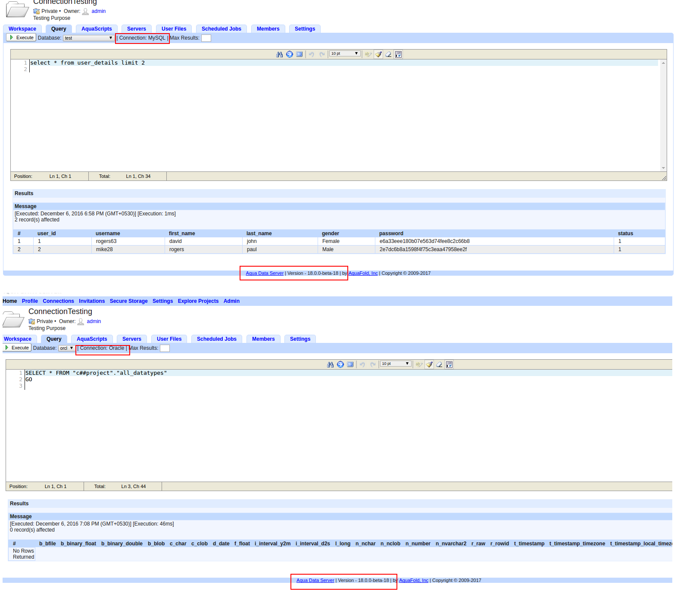Click the username cell 'rogers63'

(x=128, y=241)
